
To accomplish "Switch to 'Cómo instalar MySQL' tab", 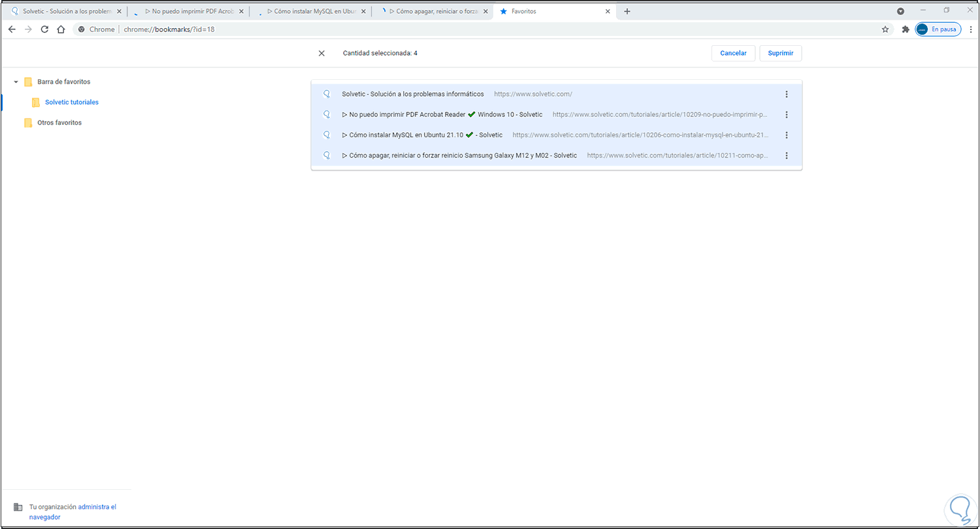I will tap(311, 12).
